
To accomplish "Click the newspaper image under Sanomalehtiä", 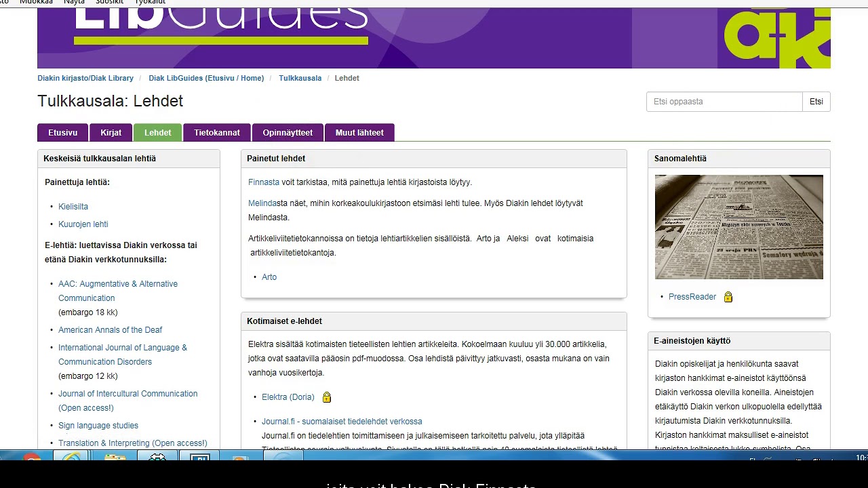I will coord(739,227).
